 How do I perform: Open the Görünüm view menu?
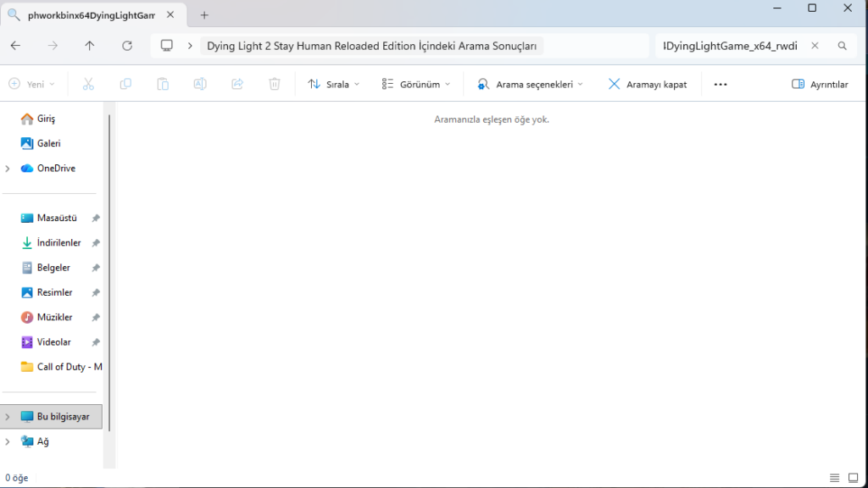click(415, 84)
